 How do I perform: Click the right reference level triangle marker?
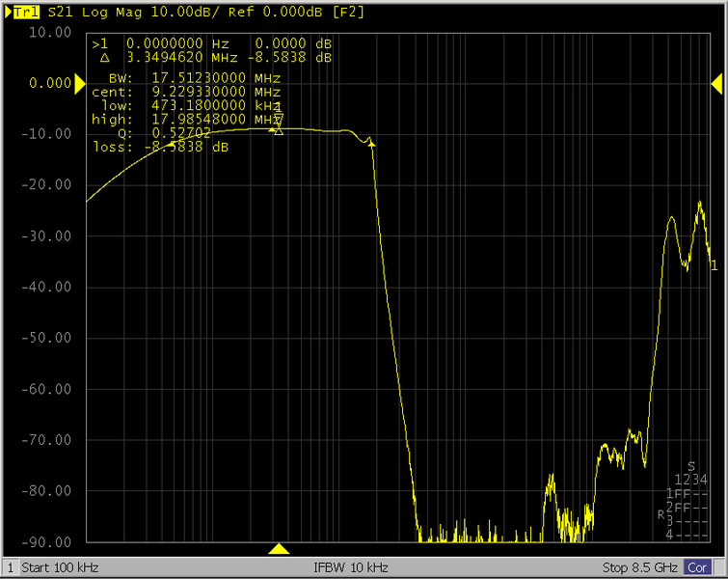(716, 84)
